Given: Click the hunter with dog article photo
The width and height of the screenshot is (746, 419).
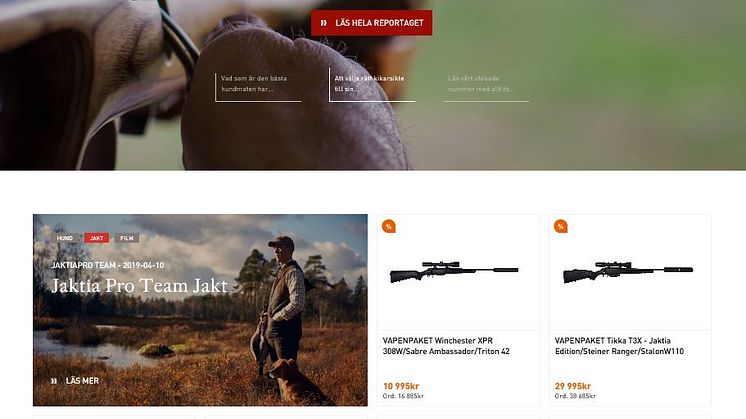Looking at the screenshot, I should (x=200, y=310).
